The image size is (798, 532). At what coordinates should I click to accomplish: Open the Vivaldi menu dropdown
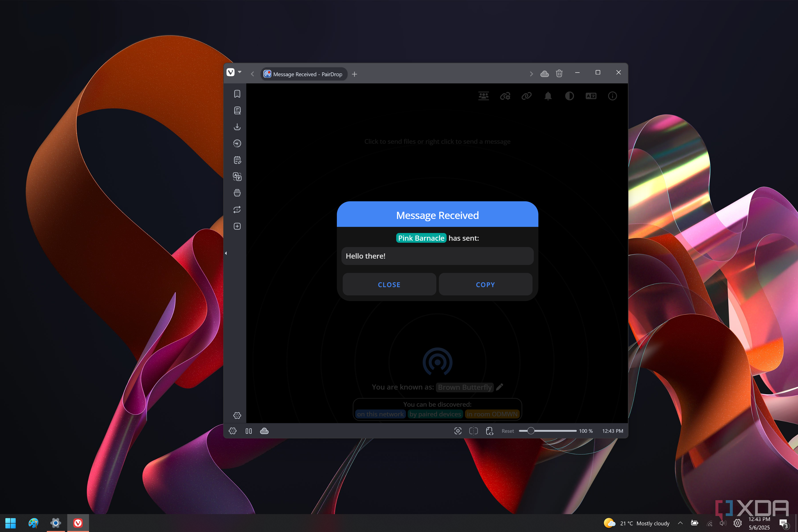[234, 72]
